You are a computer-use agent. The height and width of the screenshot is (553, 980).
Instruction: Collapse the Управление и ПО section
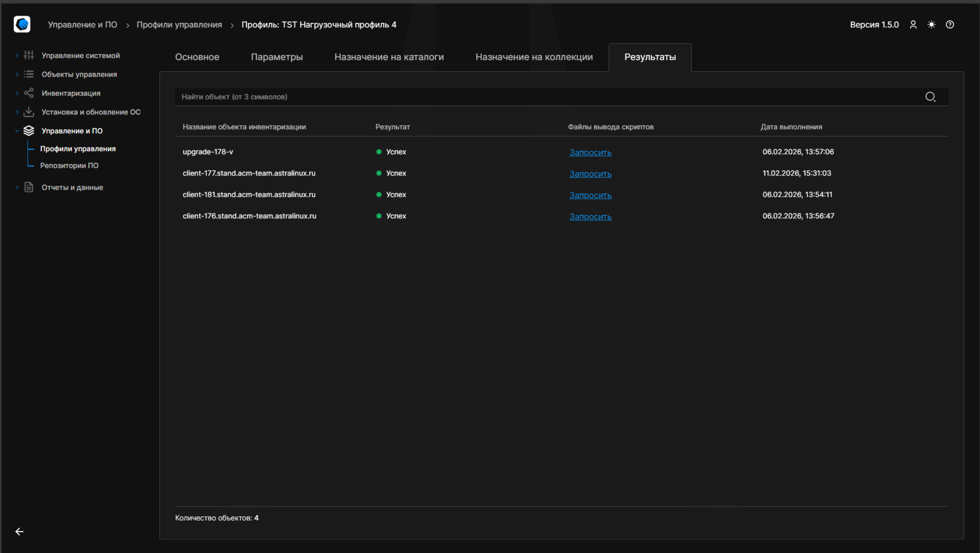[x=17, y=131]
